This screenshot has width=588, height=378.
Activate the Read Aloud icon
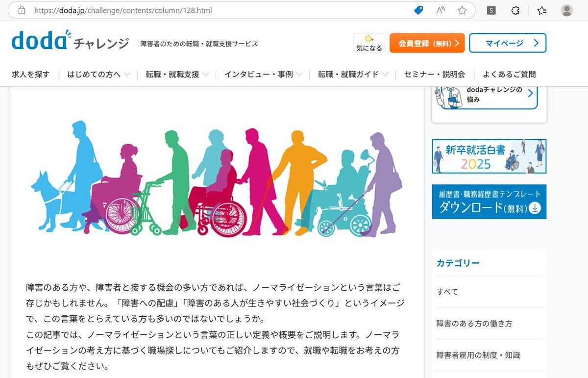[441, 10]
